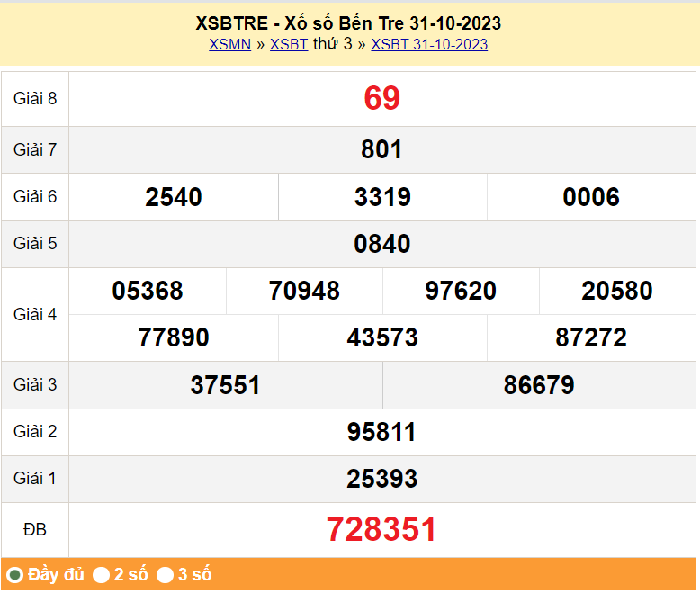Select Giải 4 number 20580

(617, 291)
